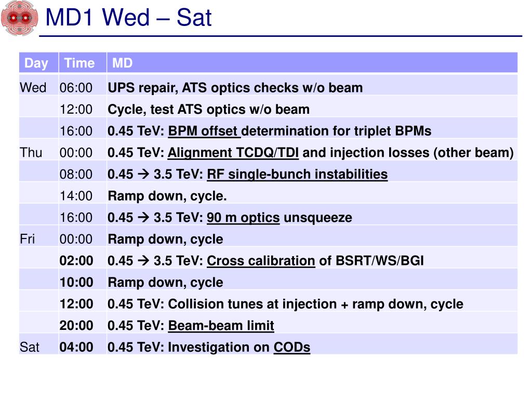Image resolution: width=532 pixels, height=399 pixels.
Task: Open the Alignment TCDQ/TDI link
Action: coord(233,153)
